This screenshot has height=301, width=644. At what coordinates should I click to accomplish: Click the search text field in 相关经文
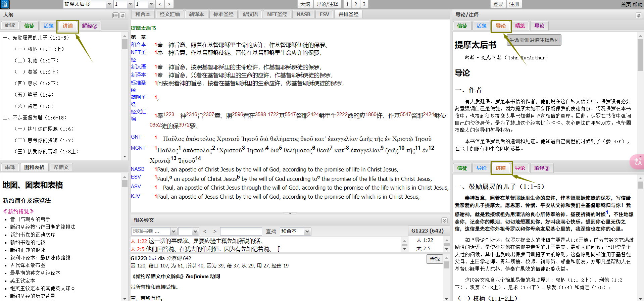click(241, 231)
